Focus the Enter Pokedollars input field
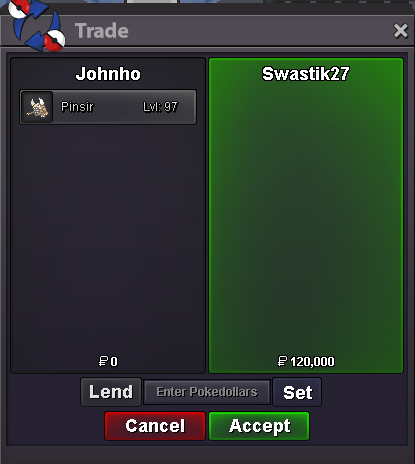The image size is (415, 464). pos(207,392)
